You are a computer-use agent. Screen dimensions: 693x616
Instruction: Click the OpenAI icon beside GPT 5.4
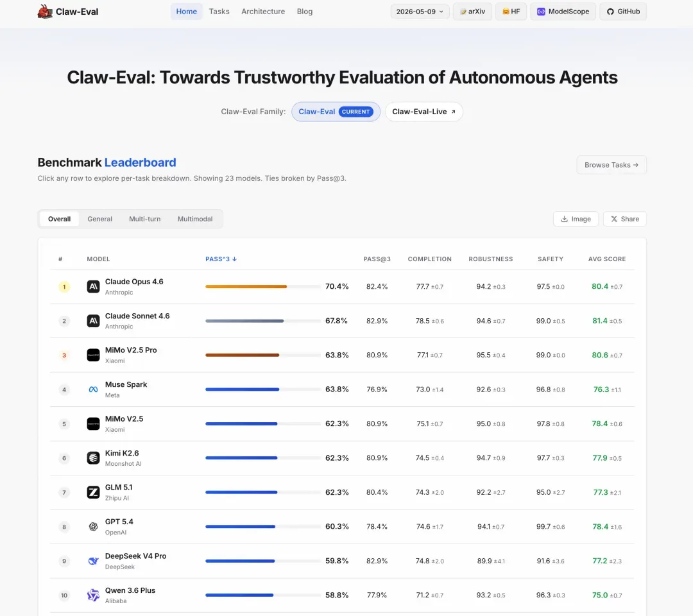pyautogui.click(x=93, y=527)
